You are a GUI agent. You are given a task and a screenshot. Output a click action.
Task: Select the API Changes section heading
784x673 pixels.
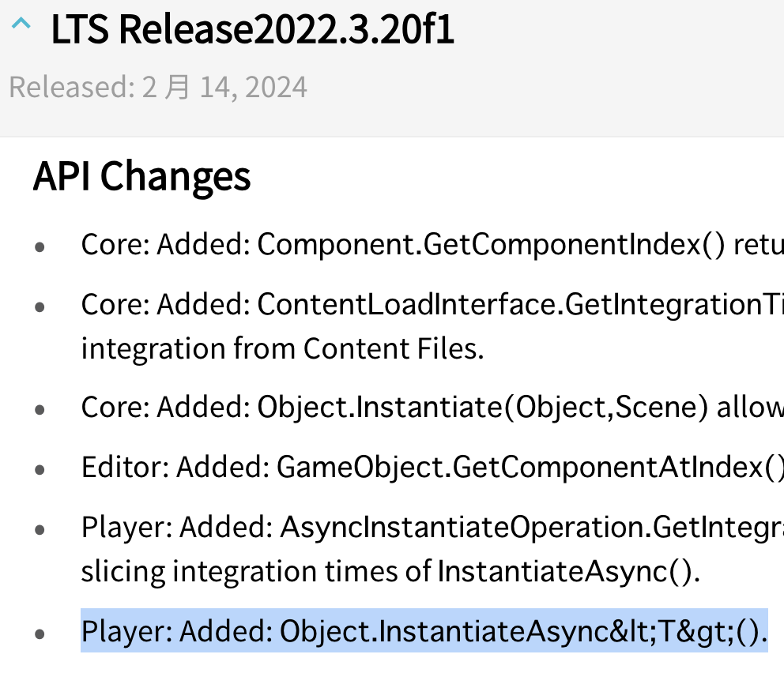[141, 175]
